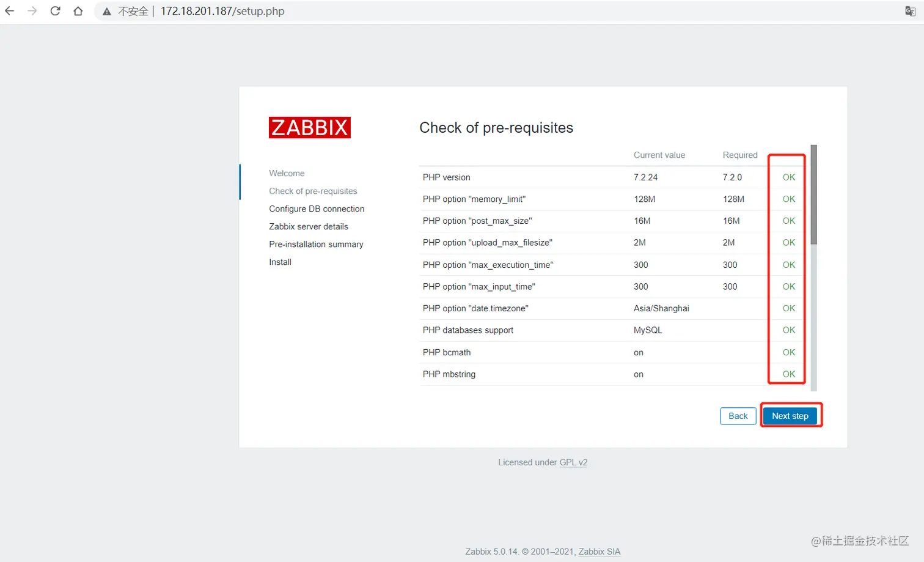Click the OK status of PHP mbstring
This screenshot has width=924, height=562.
coord(789,374)
